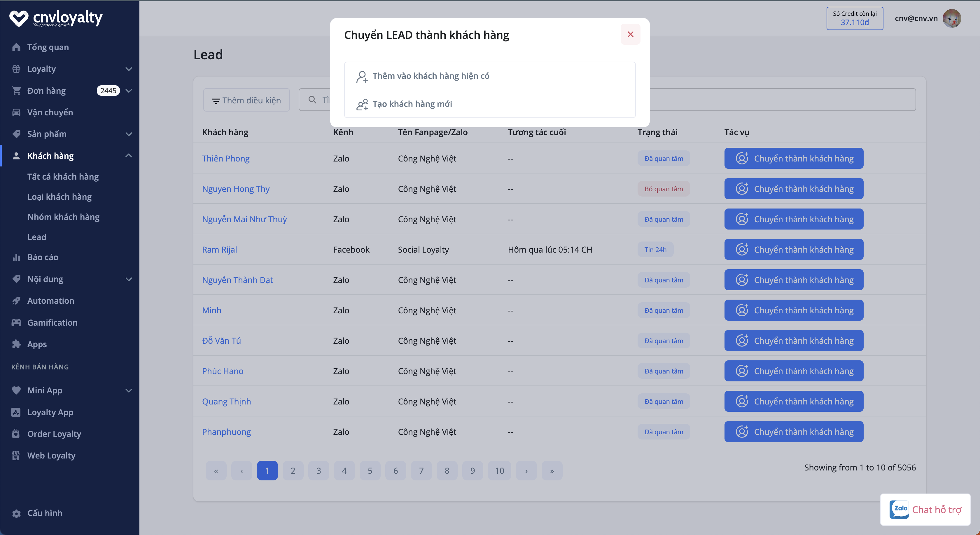Image resolution: width=980 pixels, height=535 pixels.
Task: Close the Chuyển LEAD dialog
Action: (630, 34)
